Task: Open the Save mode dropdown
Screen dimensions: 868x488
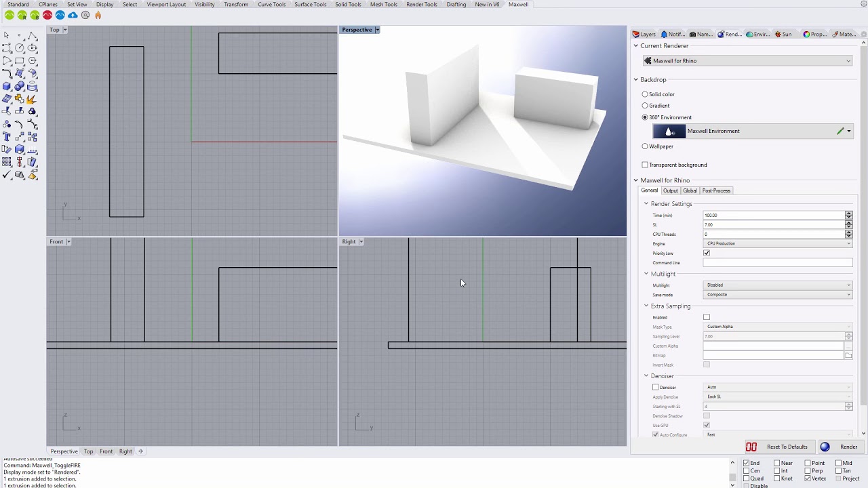Action: tap(778, 295)
